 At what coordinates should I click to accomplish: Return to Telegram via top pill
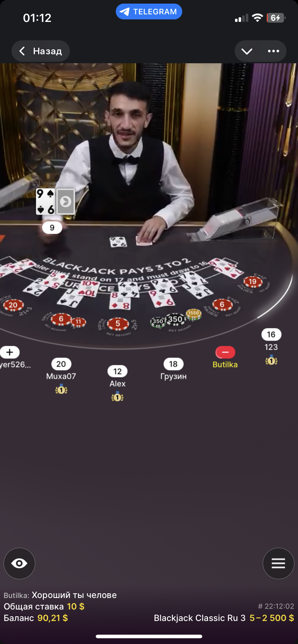point(149,11)
